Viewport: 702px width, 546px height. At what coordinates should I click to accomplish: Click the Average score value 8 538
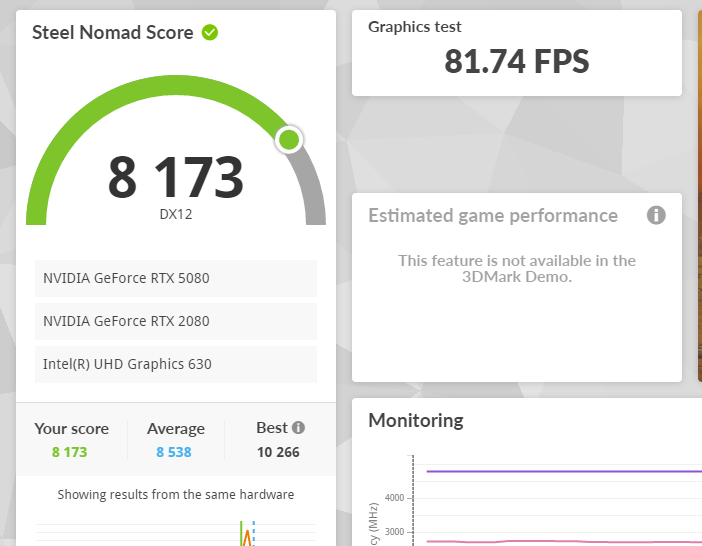tap(174, 452)
